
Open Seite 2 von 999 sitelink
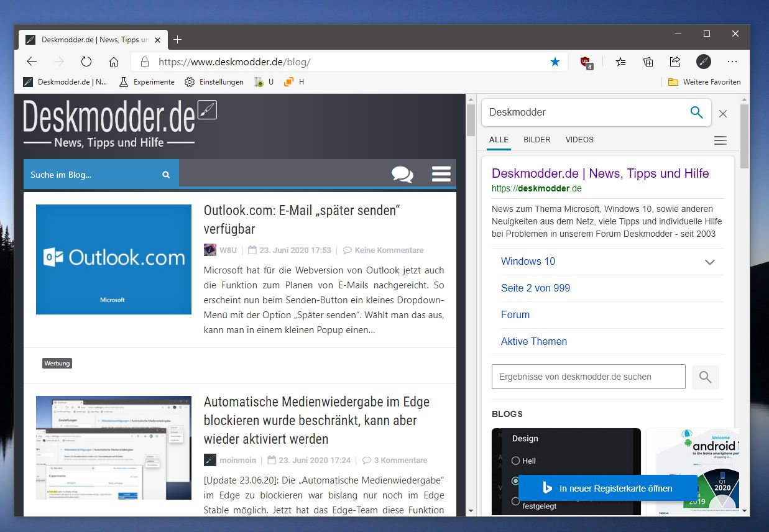click(x=535, y=288)
